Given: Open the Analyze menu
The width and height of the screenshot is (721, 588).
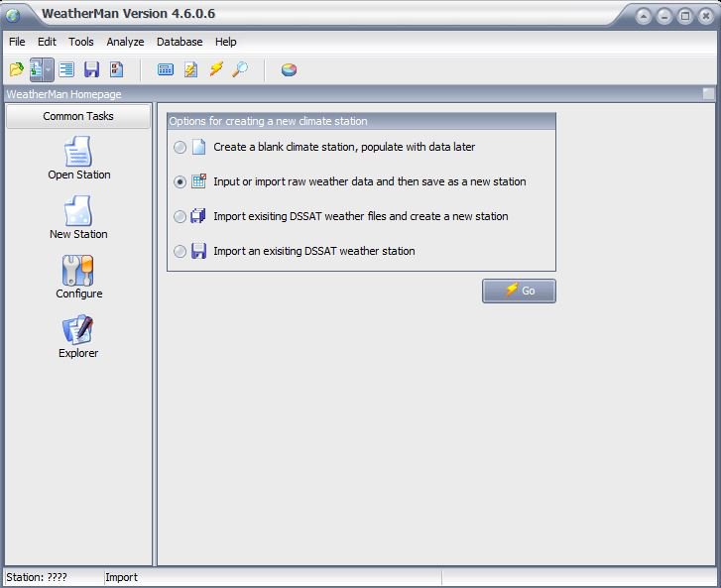Looking at the screenshot, I should coord(125,42).
